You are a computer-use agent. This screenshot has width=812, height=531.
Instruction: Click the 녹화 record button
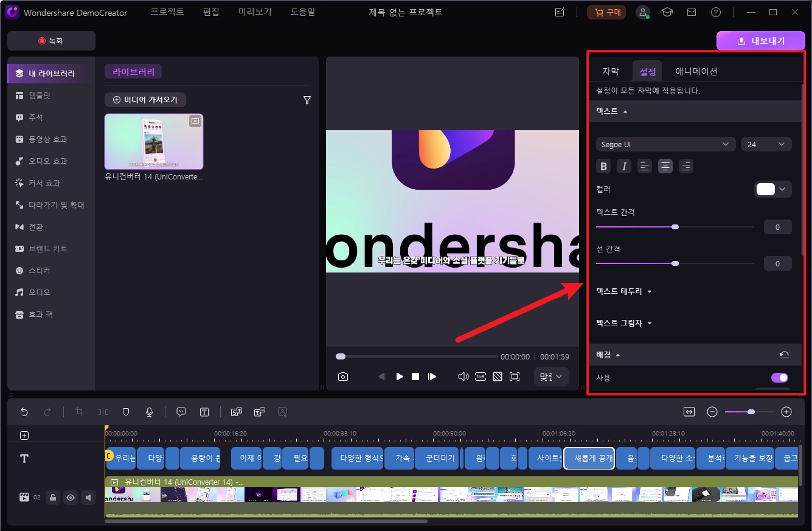pyautogui.click(x=51, y=41)
